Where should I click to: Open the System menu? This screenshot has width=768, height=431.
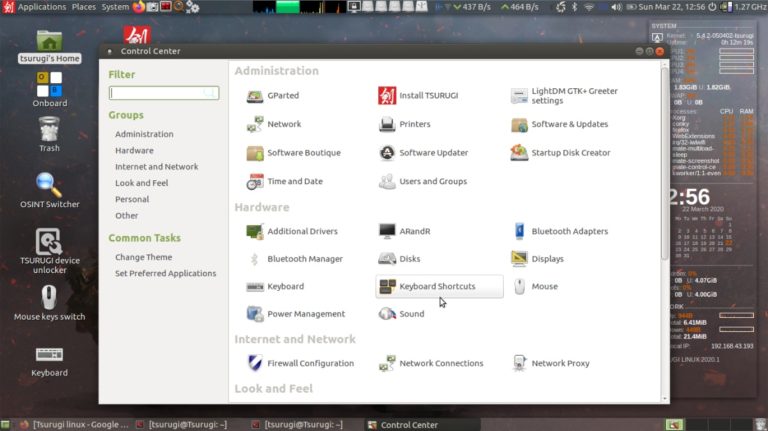[x=115, y=7]
